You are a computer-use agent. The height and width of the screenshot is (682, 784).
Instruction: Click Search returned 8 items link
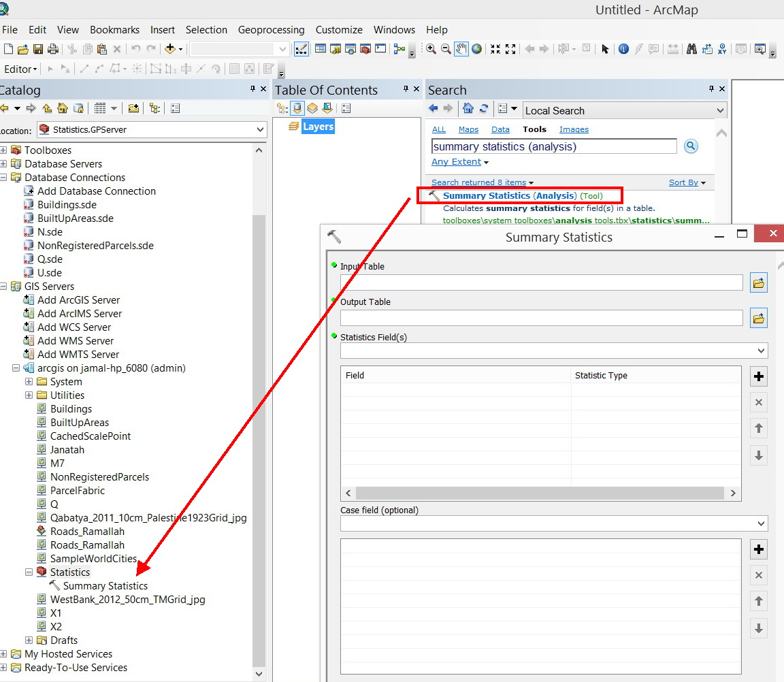(478, 182)
